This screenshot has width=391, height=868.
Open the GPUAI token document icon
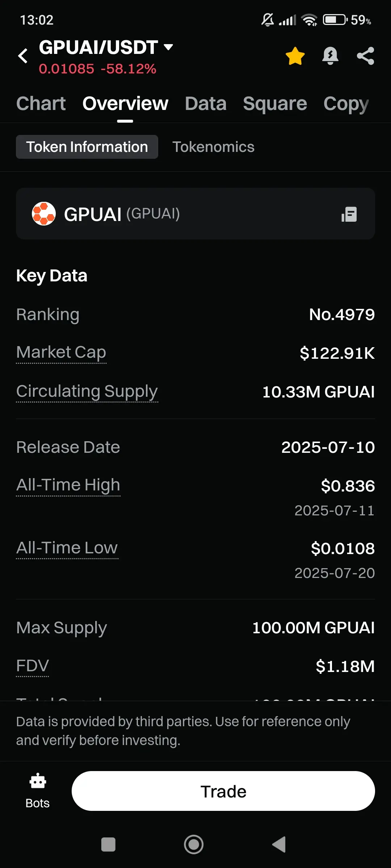tap(349, 214)
